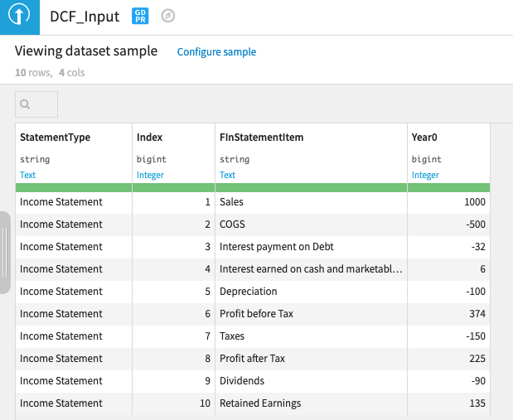Select the Dividends cell
The width and height of the screenshot is (513, 420).
pyautogui.click(x=311, y=381)
